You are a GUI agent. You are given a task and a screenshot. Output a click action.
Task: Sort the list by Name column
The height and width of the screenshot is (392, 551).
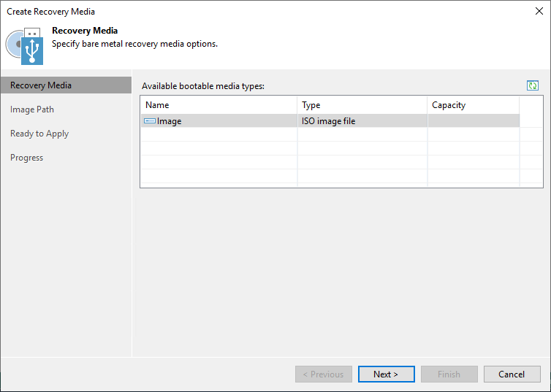[x=218, y=105]
